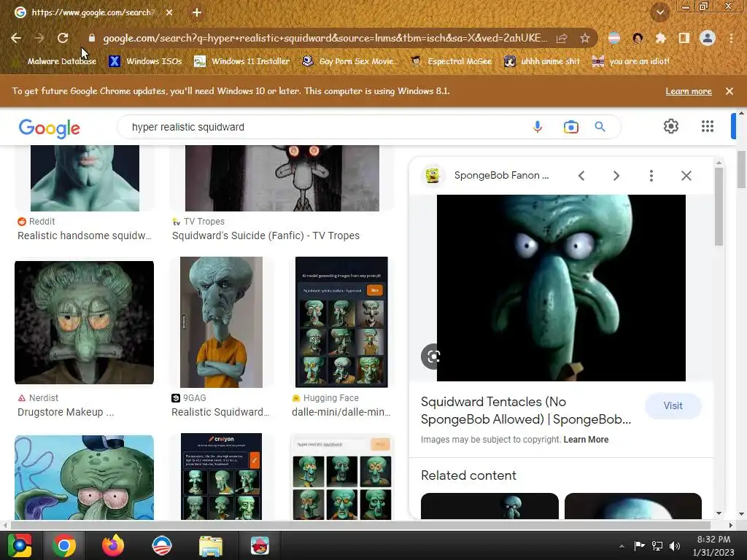
Task: Click the Google logo
Action: (x=50, y=128)
